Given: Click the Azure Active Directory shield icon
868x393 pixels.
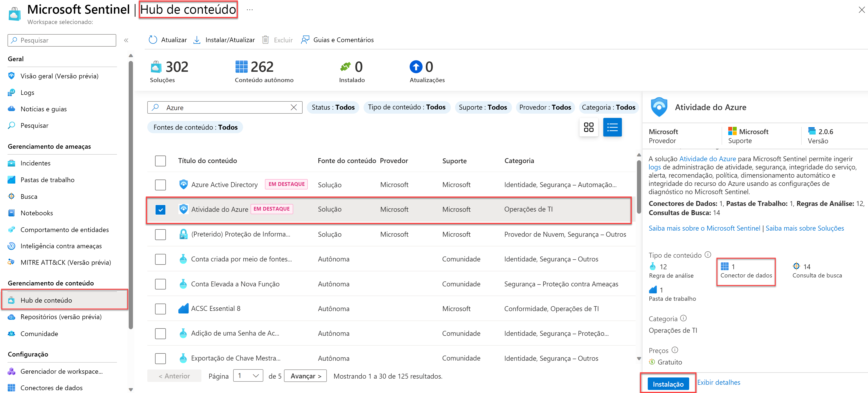Looking at the screenshot, I should coord(183,184).
